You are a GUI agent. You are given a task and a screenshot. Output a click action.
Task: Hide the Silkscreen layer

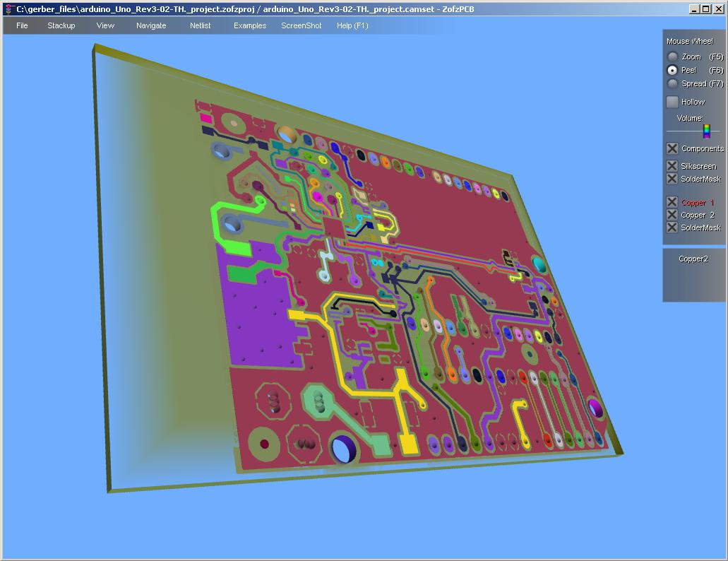click(672, 166)
